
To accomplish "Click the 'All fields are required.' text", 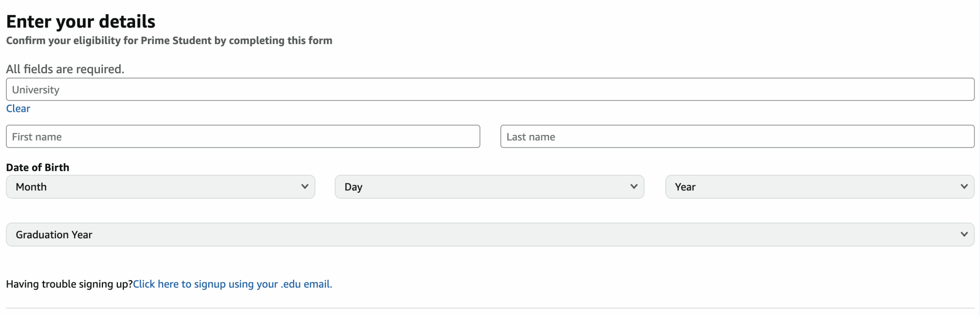I will click(65, 69).
